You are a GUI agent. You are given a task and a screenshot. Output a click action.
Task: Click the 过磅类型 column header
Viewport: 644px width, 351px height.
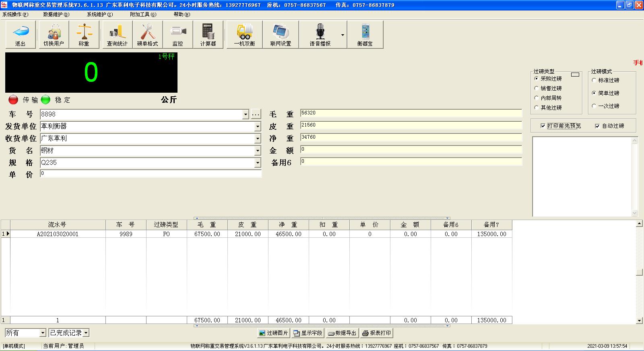166,224
